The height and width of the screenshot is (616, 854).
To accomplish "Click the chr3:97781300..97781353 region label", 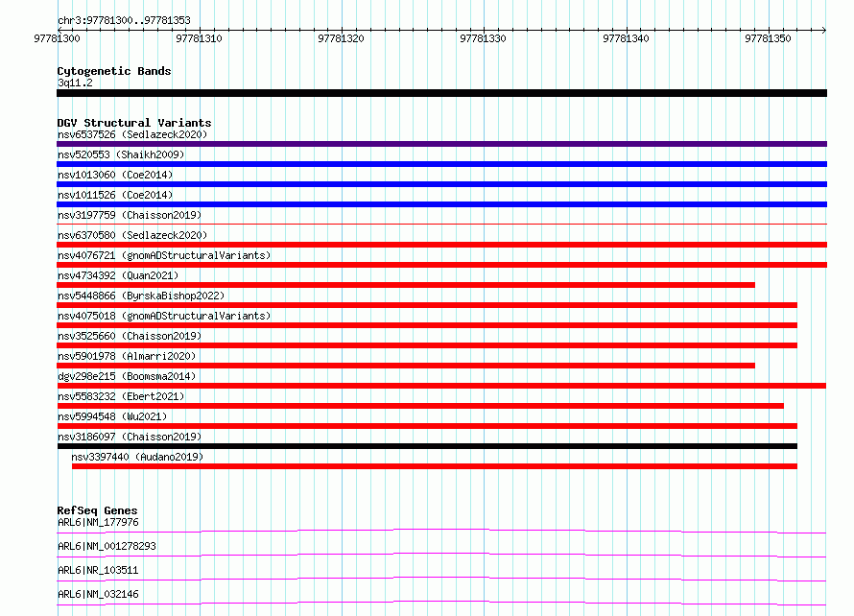I will point(124,20).
